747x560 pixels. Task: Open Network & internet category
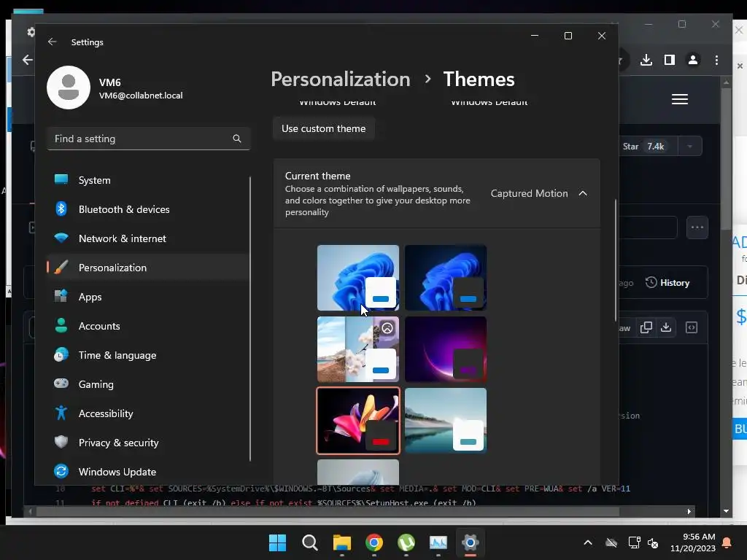[149, 238]
